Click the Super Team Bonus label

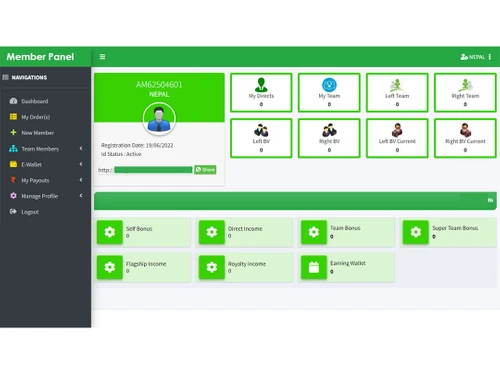pyautogui.click(x=455, y=228)
